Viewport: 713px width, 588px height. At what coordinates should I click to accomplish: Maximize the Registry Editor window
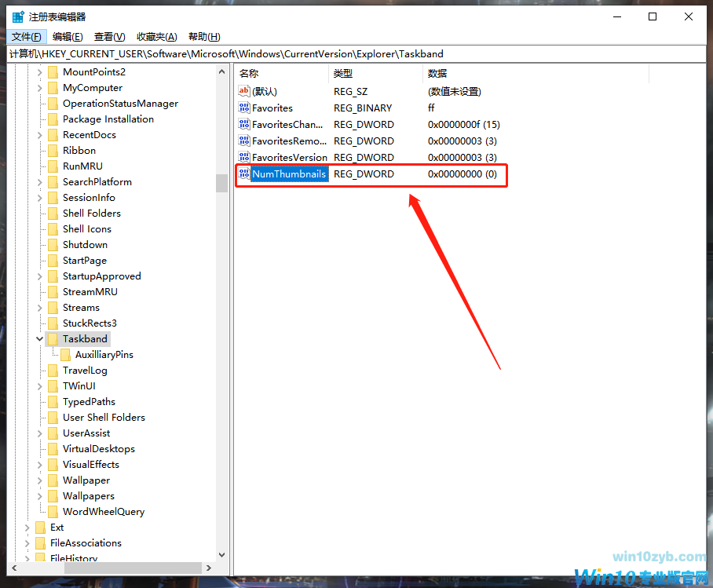(x=653, y=16)
